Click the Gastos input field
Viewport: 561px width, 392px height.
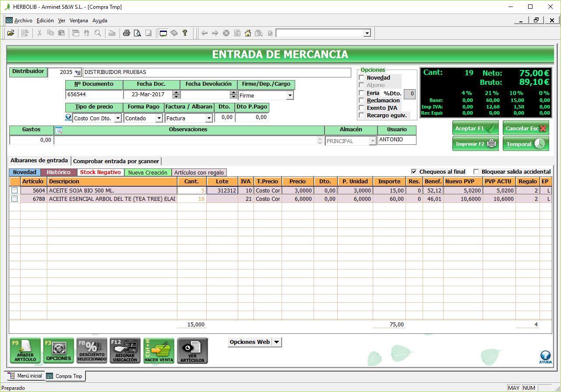coord(31,140)
